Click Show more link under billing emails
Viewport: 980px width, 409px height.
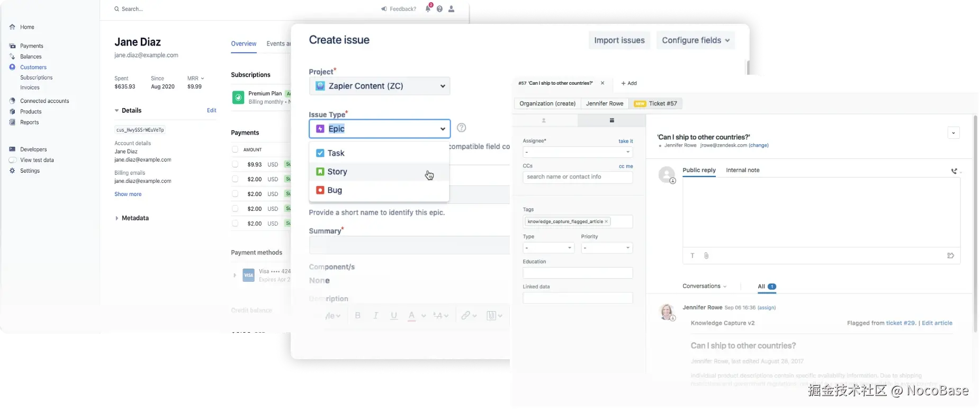(128, 194)
